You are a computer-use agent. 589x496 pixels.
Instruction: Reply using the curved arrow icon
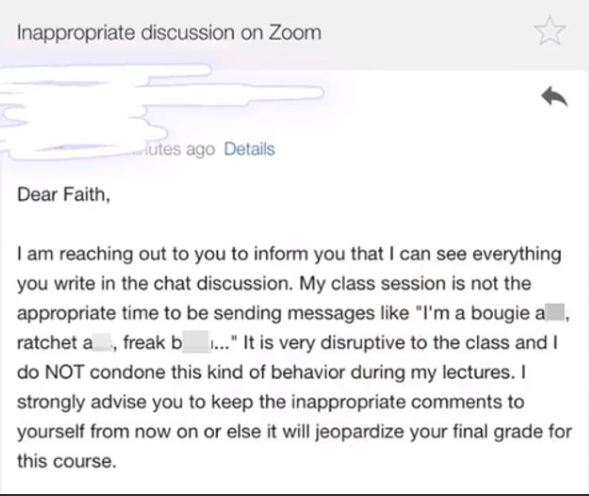tap(554, 97)
